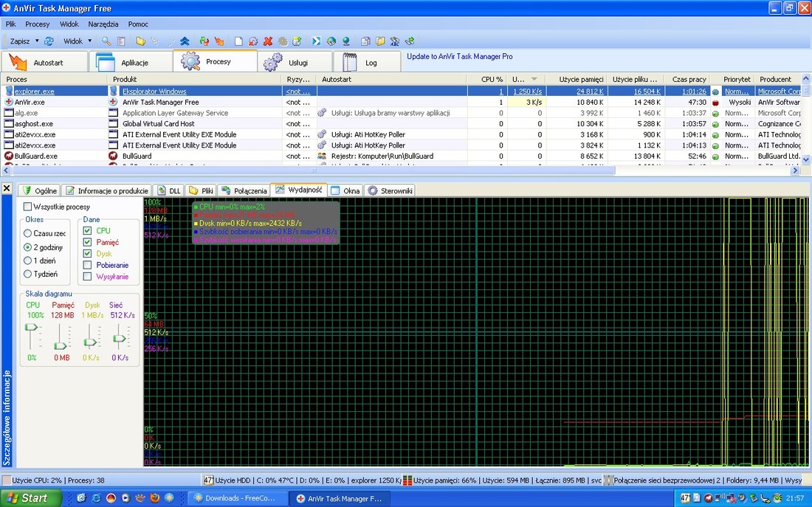The height and width of the screenshot is (507, 812).
Task: Click the temperature 47 tray icon
Action: coord(685,498)
